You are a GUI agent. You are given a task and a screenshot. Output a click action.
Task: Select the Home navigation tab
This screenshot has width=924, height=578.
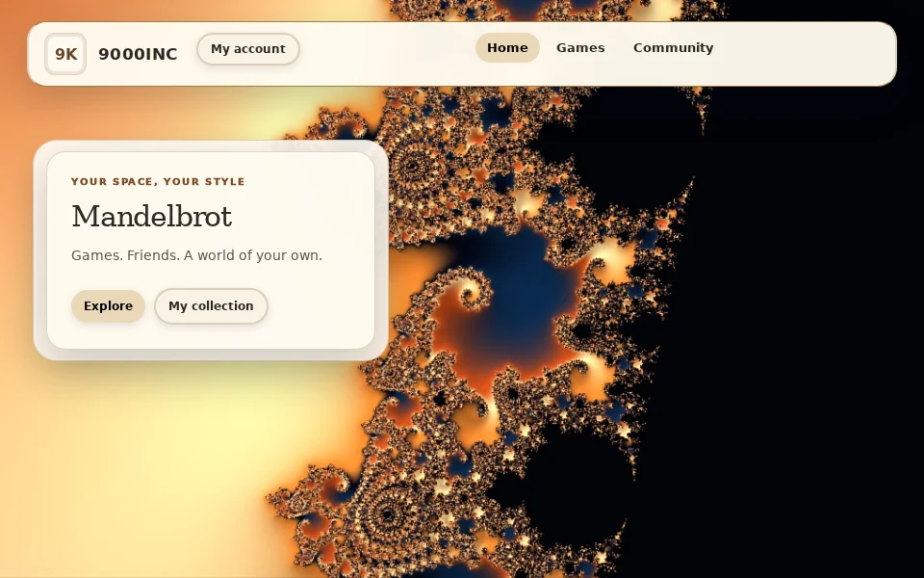click(507, 48)
